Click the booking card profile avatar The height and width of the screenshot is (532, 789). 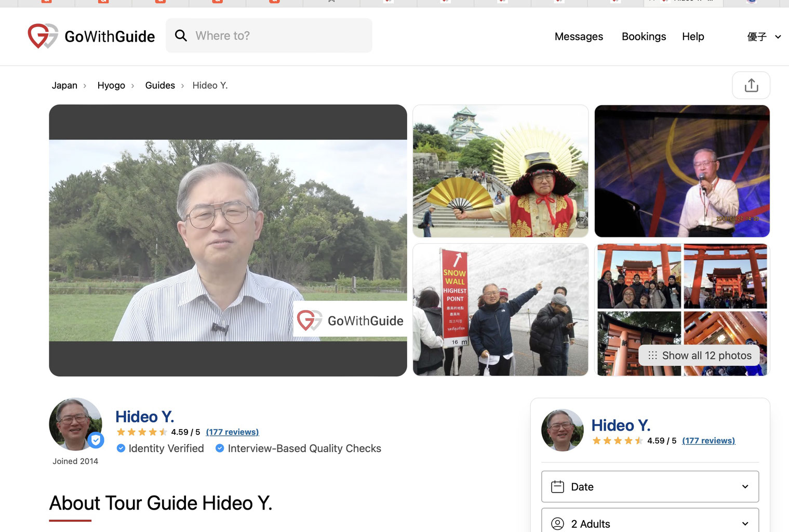[563, 430]
